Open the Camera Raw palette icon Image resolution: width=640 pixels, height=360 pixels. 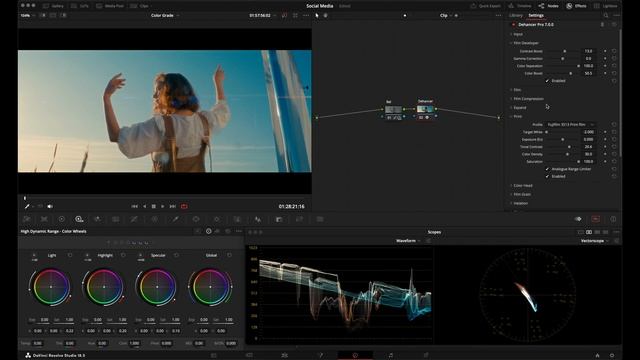click(x=27, y=220)
